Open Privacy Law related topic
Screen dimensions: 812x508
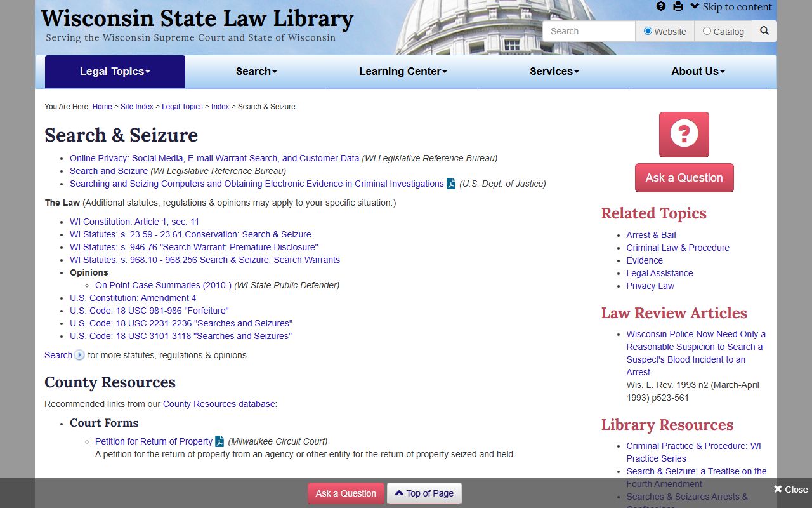point(650,286)
